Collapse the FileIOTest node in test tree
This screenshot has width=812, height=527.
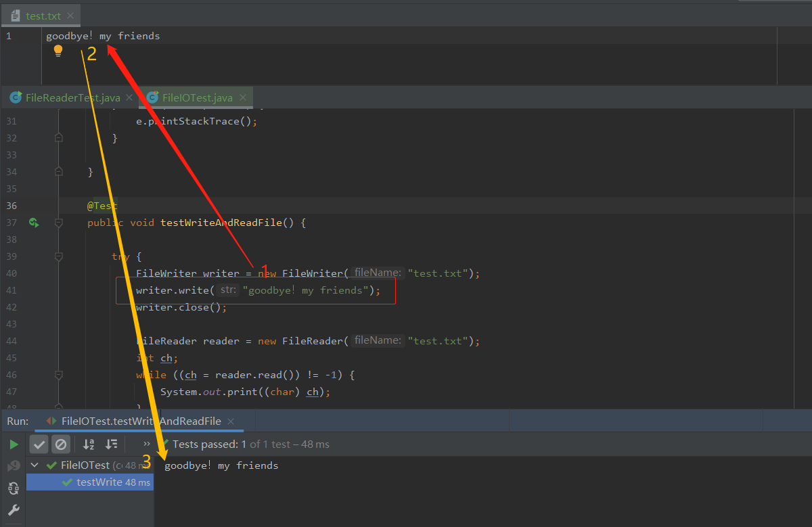point(34,465)
